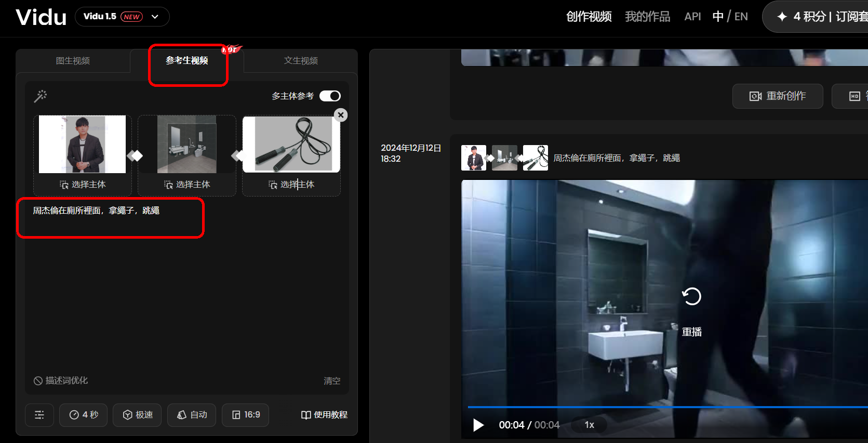This screenshot has width=868, height=443.
Task: Click the magic wand prompt icon
Action: 41,96
